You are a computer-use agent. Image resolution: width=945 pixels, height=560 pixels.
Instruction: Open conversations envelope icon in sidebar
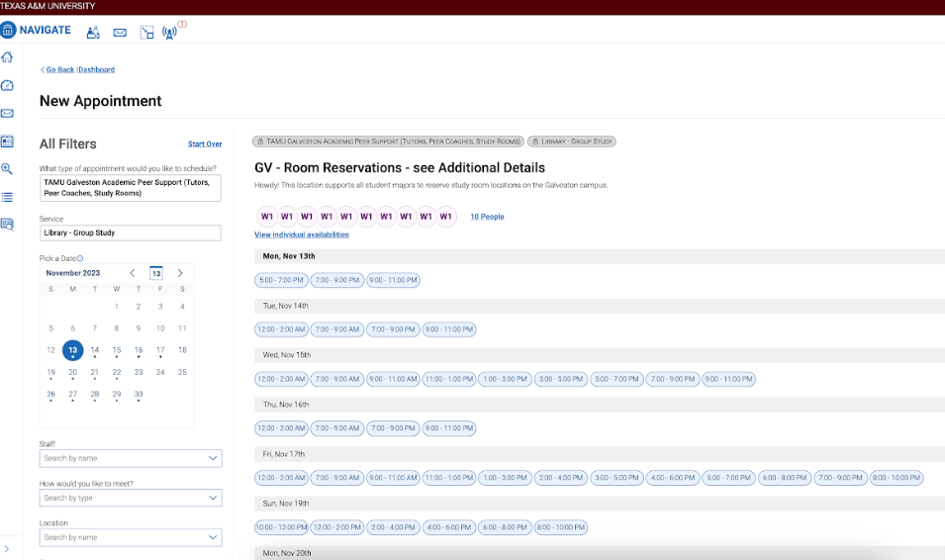pos(7,114)
